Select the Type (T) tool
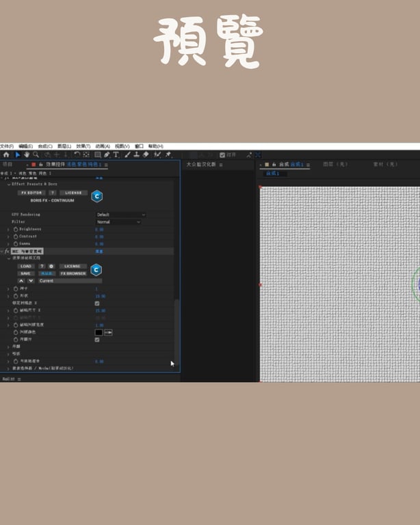 (116, 154)
